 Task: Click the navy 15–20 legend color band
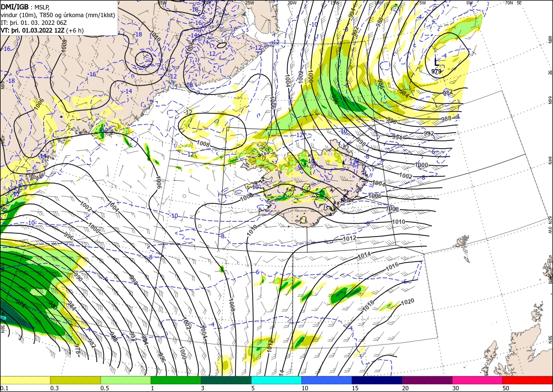pos(377,380)
